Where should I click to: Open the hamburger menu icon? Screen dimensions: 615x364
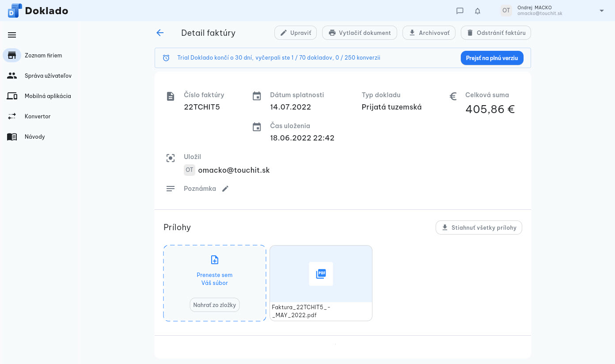click(x=12, y=35)
